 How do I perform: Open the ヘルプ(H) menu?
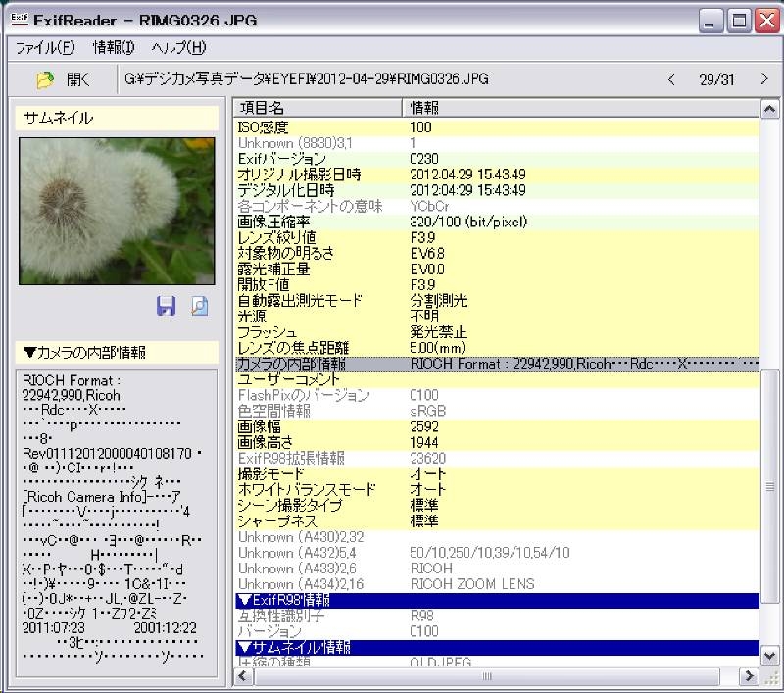[x=178, y=47]
